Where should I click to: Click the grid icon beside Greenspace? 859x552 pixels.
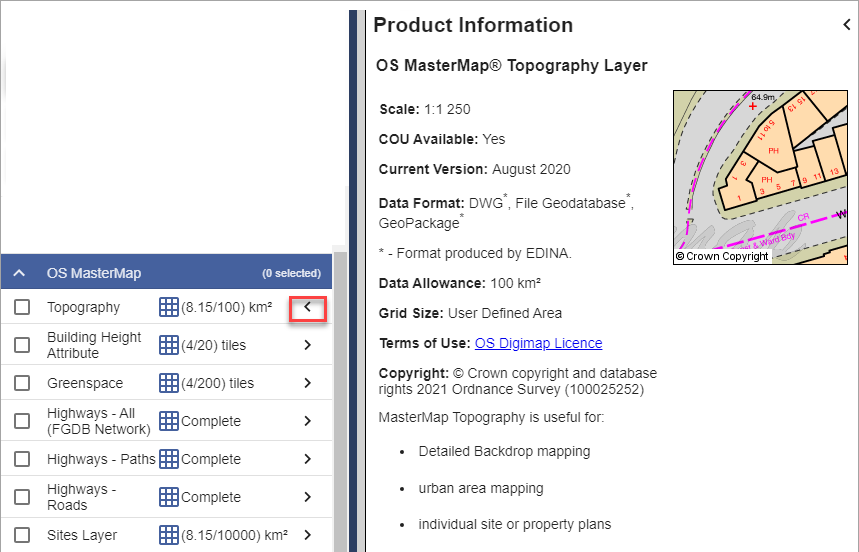coord(169,383)
